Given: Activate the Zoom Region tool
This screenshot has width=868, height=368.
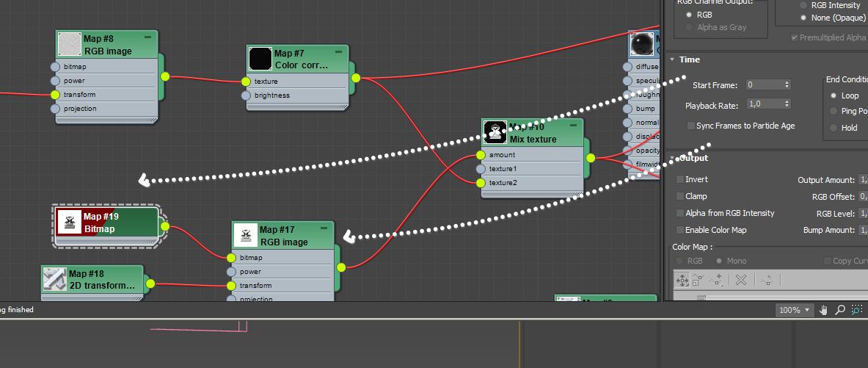Looking at the screenshot, I should [857, 310].
